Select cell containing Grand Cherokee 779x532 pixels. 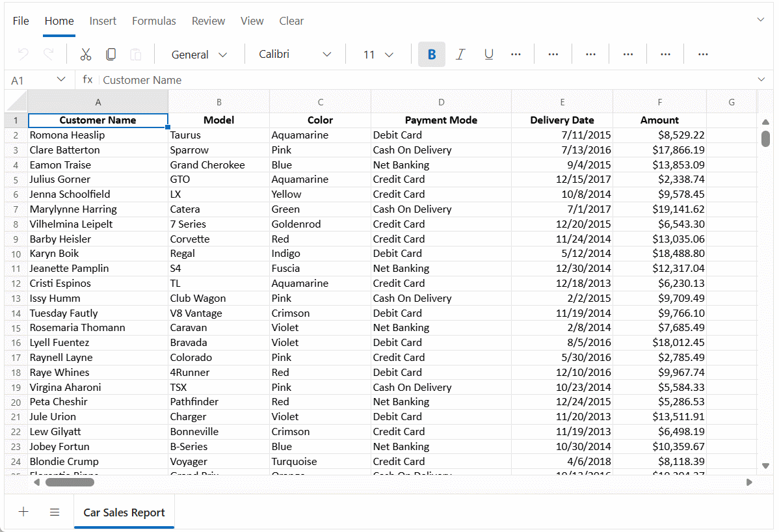pos(218,165)
